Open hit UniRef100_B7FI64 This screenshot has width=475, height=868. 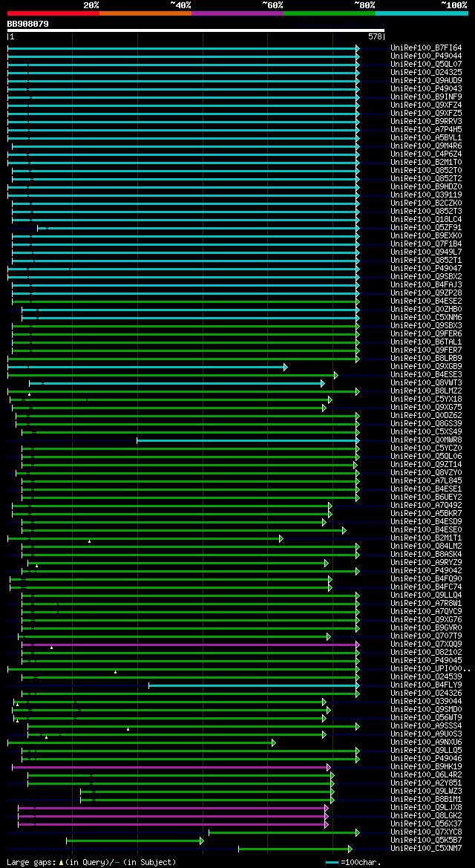426,48
